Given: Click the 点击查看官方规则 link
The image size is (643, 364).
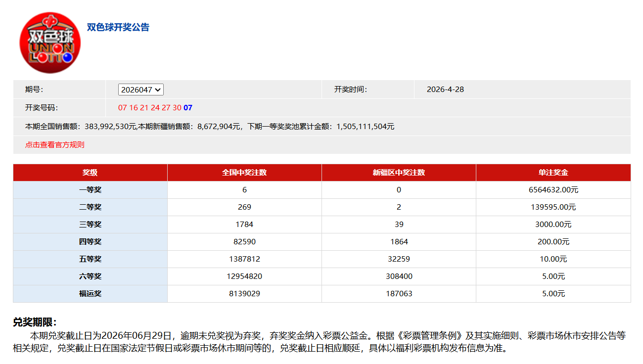Looking at the screenshot, I should coord(55,145).
